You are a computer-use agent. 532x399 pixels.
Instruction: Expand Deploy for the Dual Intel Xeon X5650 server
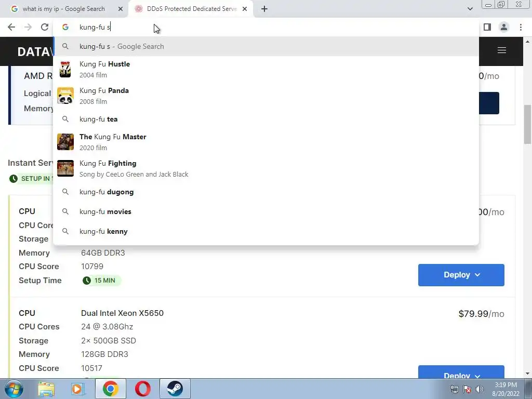click(x=461, y=372)
